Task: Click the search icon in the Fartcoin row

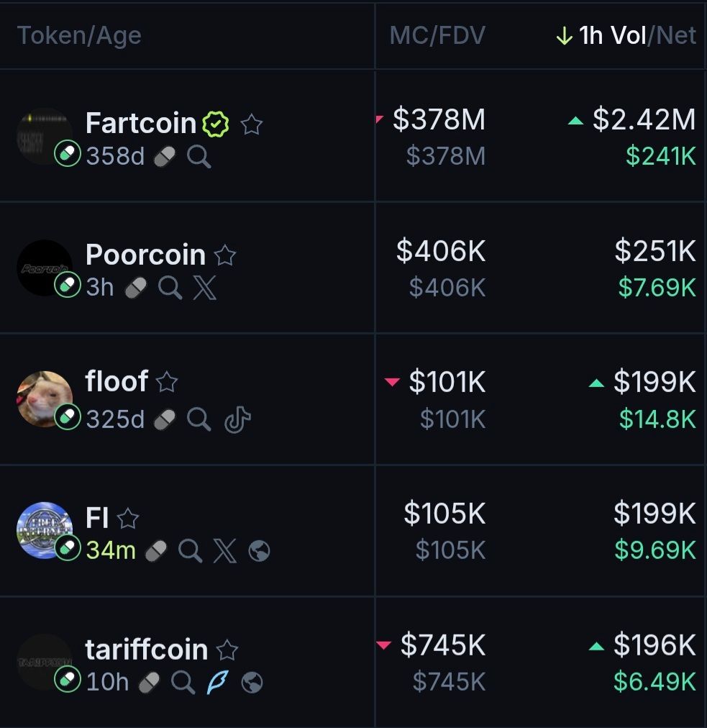Action: point(199,156)
